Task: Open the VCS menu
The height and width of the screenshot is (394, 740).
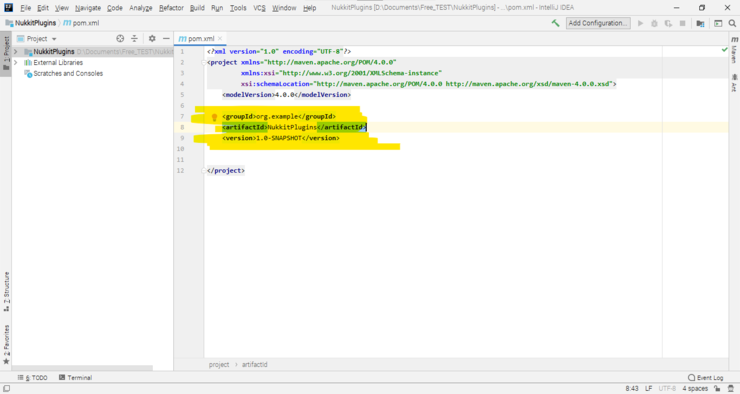Action: coord(259,8)
